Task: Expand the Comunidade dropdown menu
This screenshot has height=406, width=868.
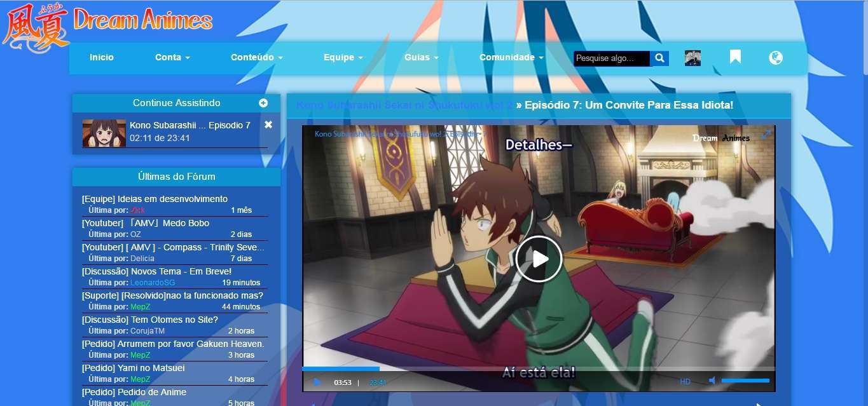Action: (x=512, y=57)
